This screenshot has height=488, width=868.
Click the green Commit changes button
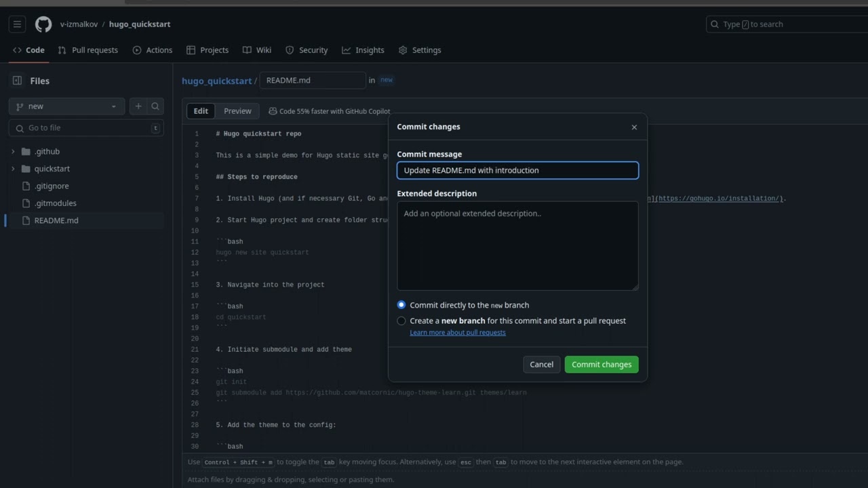pos(601,365)
